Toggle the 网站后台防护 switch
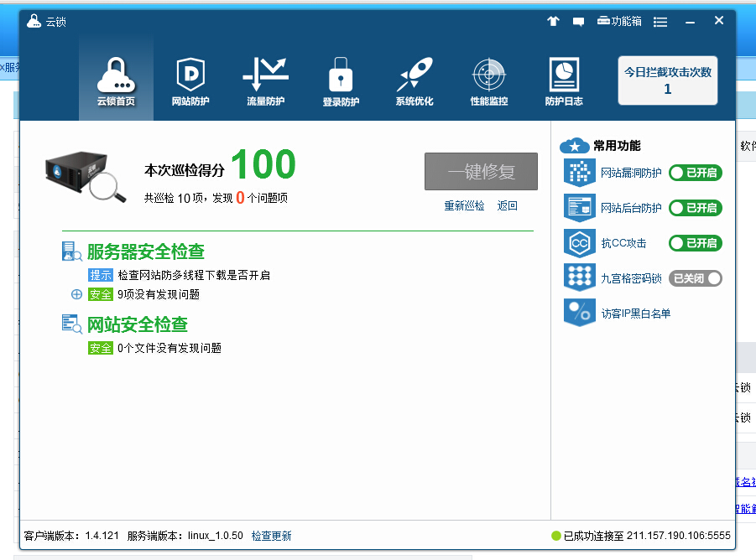 coord(696,208)
